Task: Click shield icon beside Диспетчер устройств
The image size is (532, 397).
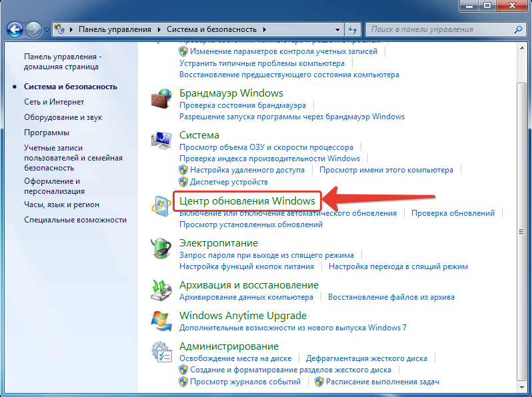Action: point(183,182)
